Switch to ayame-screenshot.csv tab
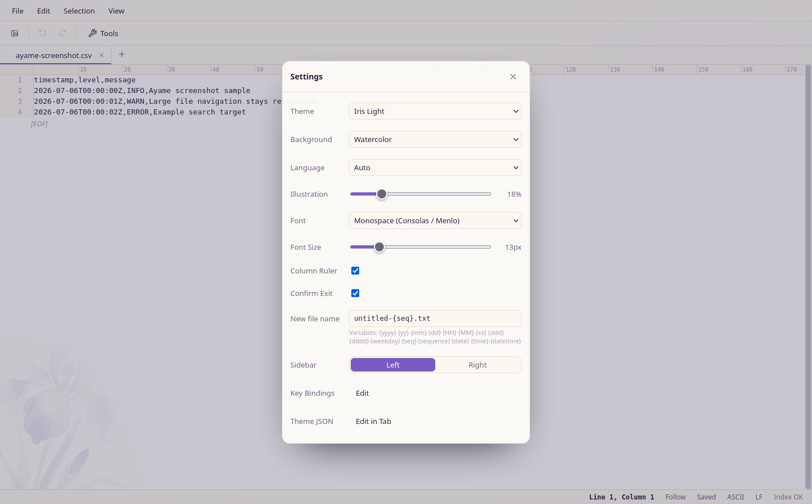 coord(54,55)
